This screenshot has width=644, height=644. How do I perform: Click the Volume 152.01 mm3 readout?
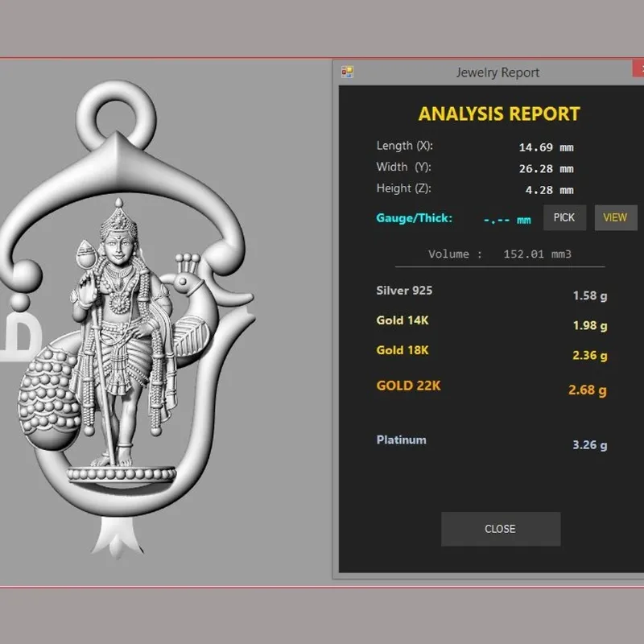pyautogui.click(x=500, y=254)
